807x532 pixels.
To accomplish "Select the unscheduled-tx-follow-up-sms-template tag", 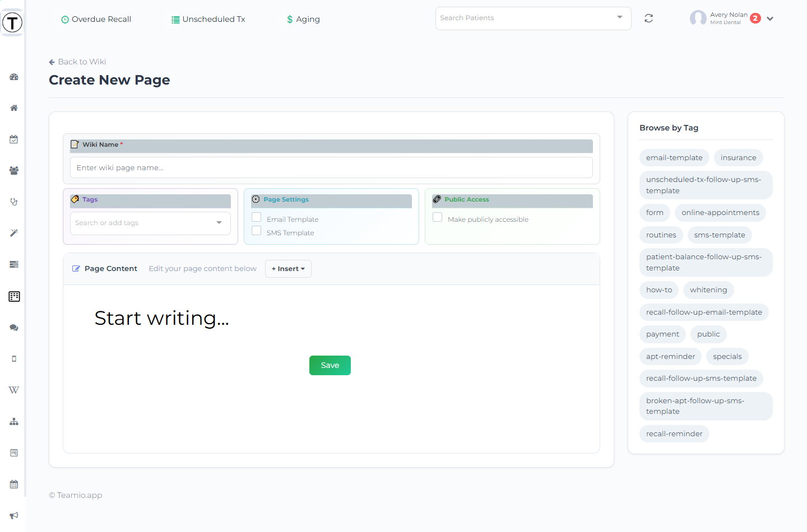I will coord(706,185).
